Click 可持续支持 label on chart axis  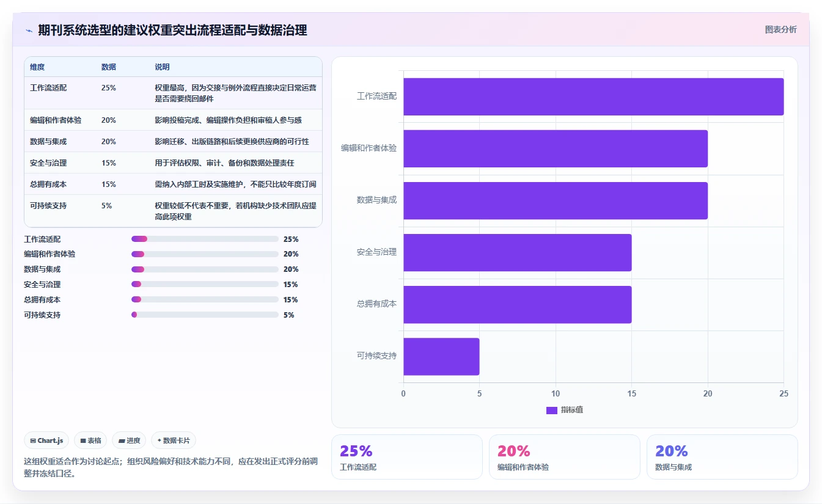point(376,356)
